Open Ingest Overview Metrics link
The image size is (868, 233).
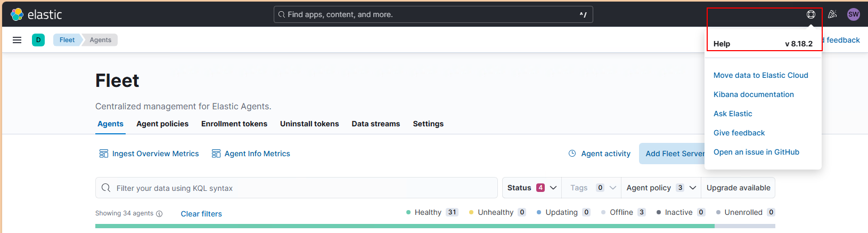click(x=155, y=154)
